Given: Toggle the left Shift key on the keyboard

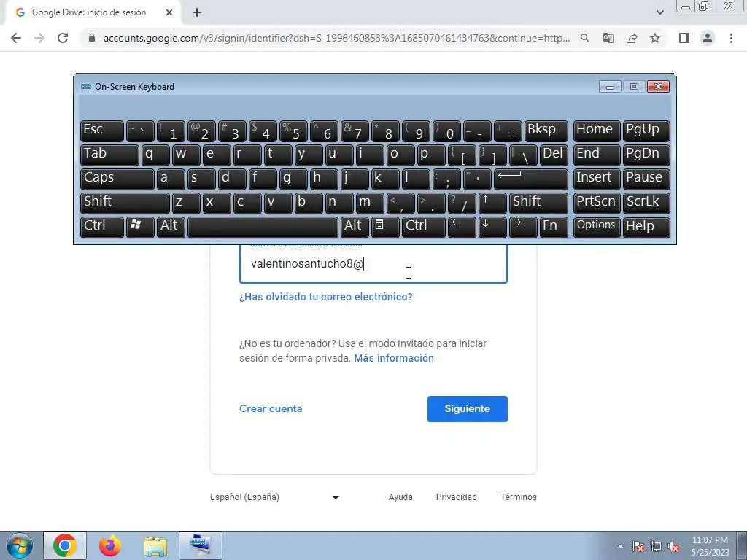Looking at the screenshot, I should [x=125, y=203].
